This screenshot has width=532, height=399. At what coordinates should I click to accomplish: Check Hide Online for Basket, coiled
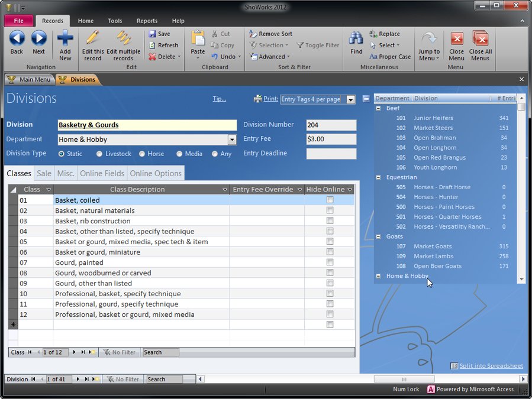click(330, 200)
